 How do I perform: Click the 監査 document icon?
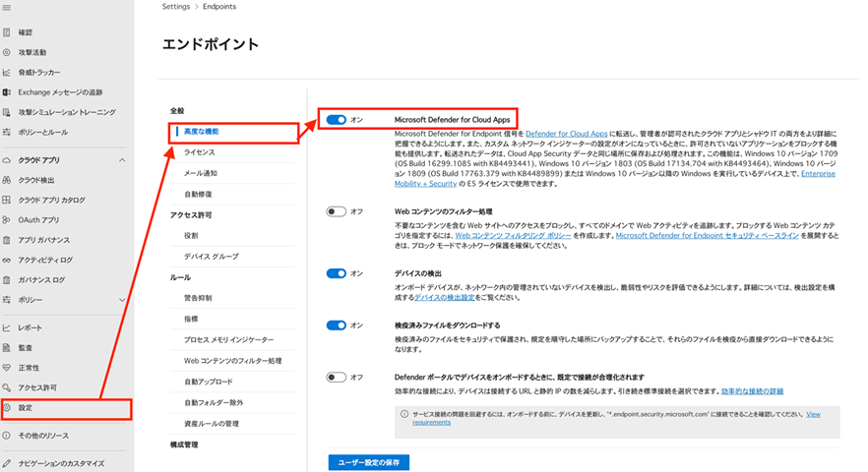(7, 348)
